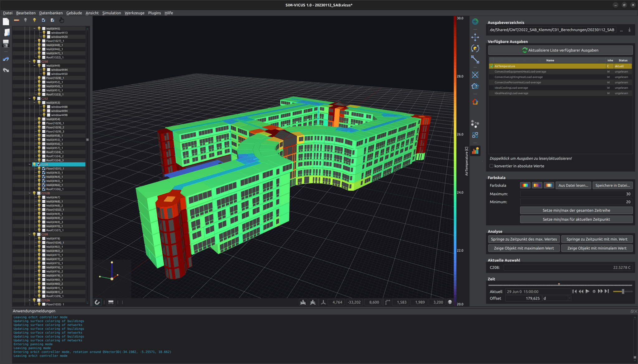
Task: Click 'Aktualisiere Liste verfügbarer Ausgaben' button
Action: [x=560, y=50]
